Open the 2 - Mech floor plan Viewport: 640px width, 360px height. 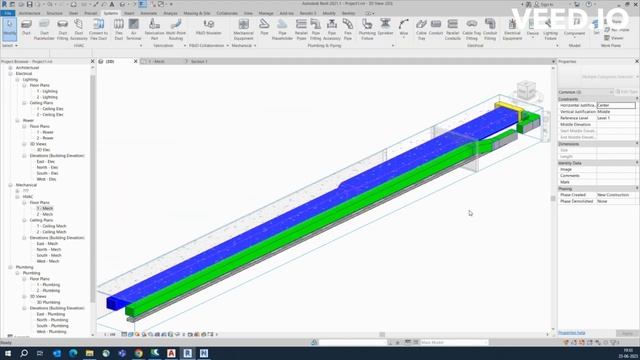(45, 214)
